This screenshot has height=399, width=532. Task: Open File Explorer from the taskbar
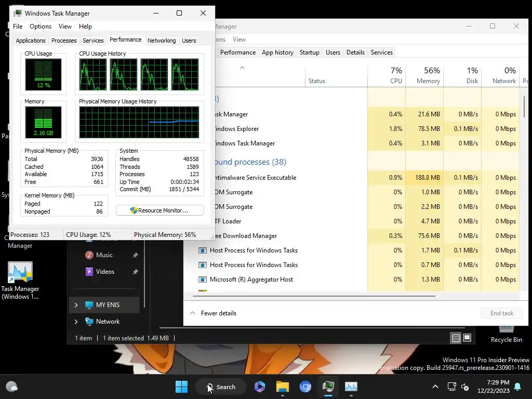tap(282, 387)
